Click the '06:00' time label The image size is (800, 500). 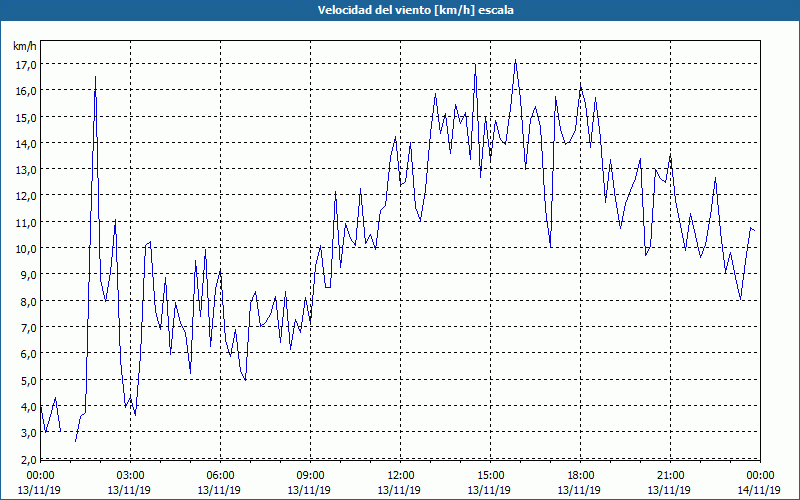click(220, 476)
